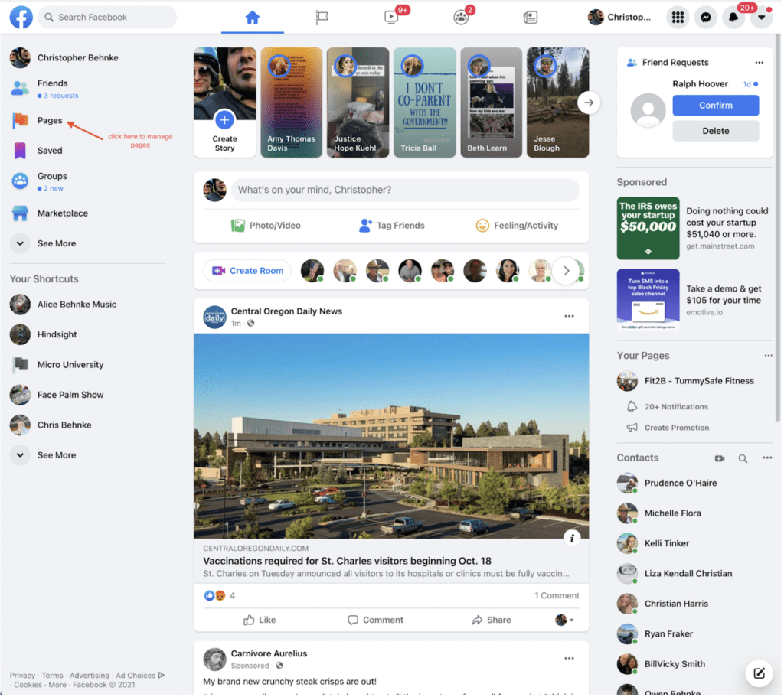
Task: Comment on the Central Oregon Daily News post
Action: tap(375, 620)
